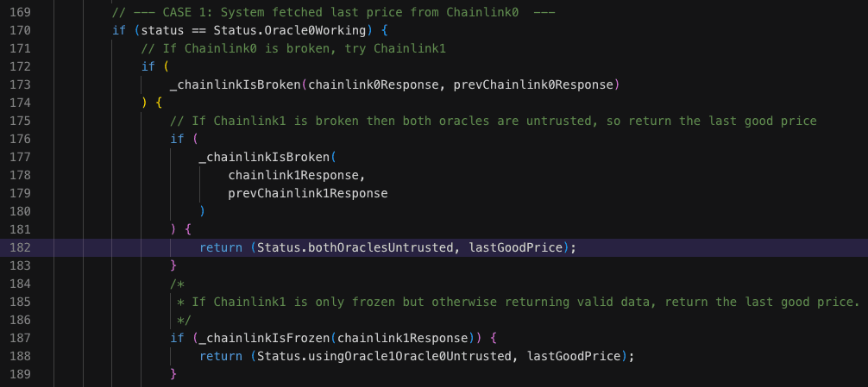Place cursor on lastGoodPrice in line 182

point(516,247)
